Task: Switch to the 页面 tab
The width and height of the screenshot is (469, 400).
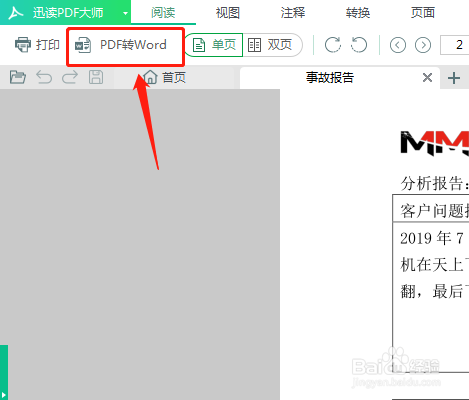Action: pyautogui.click(x=423, y=13)
